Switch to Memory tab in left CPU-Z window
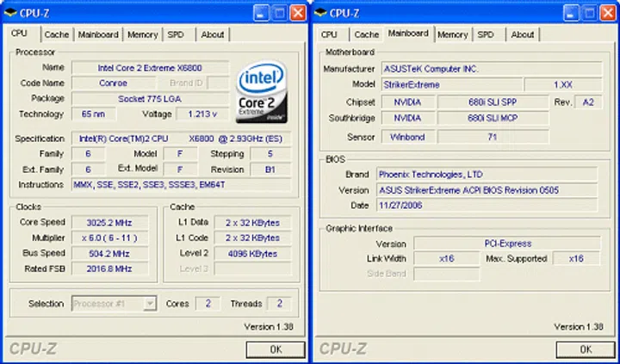Screen dimensions: 620x364 point(142,34)
